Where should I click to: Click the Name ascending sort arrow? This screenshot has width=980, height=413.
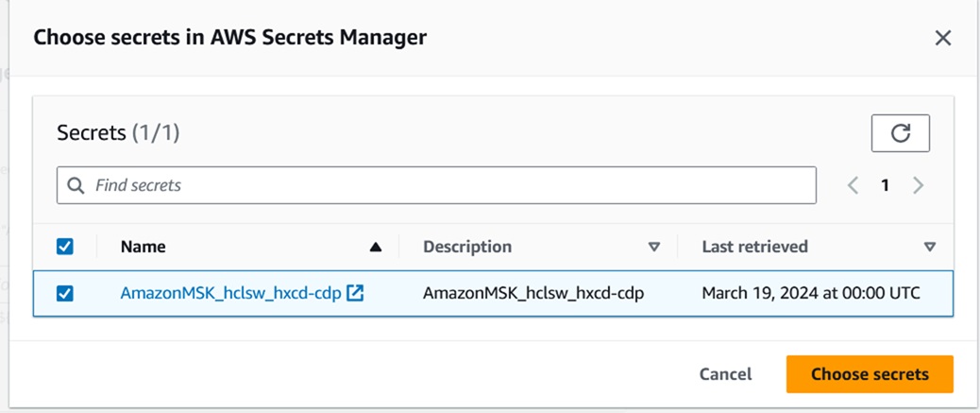pyautogui.click(x=376, y=247)
